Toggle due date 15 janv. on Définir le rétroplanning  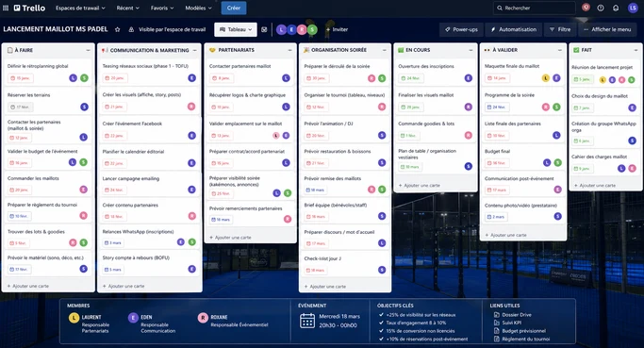tap(20, 78)
